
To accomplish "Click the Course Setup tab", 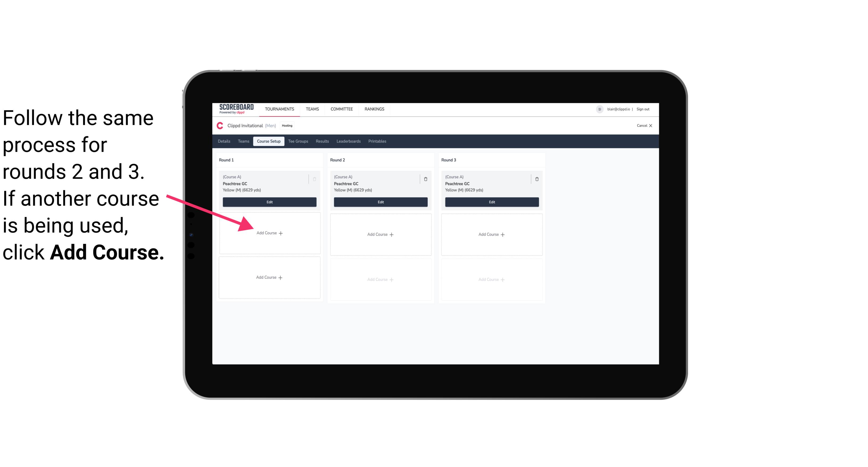I will click(x=268, y=142).
